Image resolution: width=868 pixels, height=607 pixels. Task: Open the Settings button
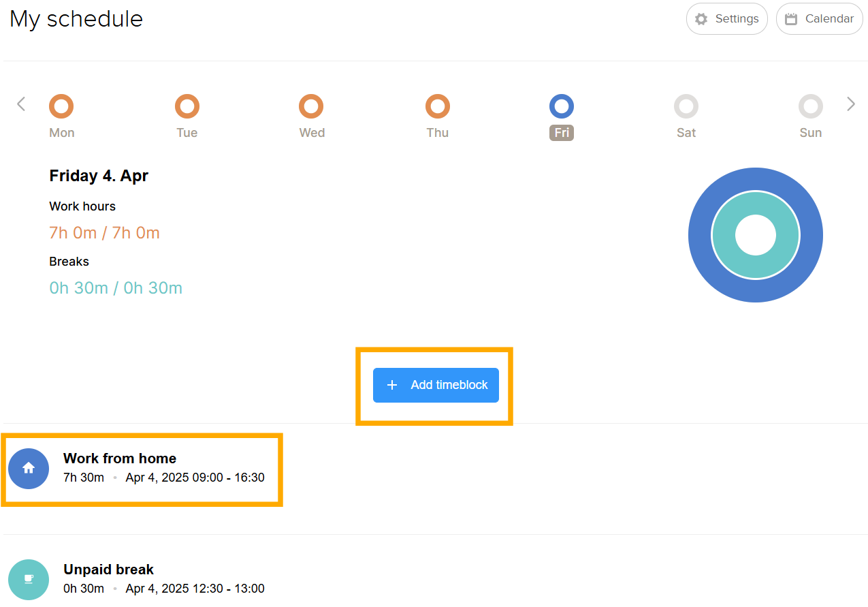click(x=727, y=19)
